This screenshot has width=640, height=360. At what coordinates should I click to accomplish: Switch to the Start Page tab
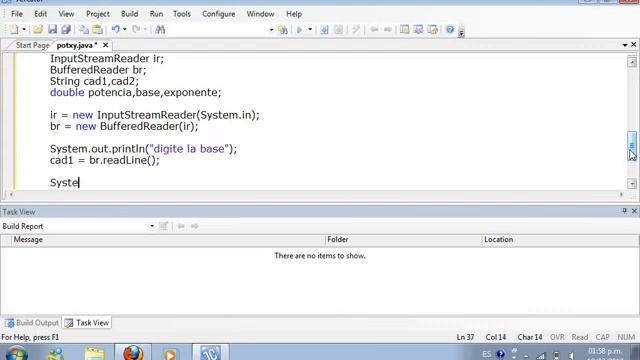click(32, 45)
